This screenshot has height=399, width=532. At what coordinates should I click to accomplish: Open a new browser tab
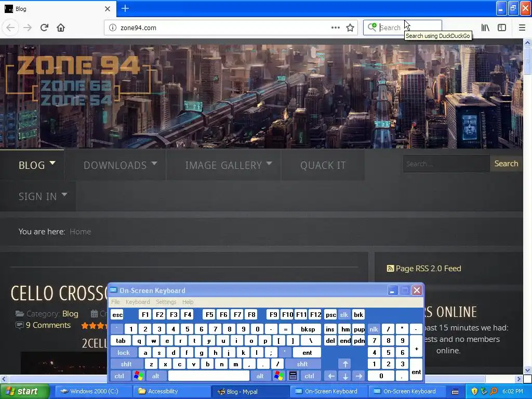125,8
